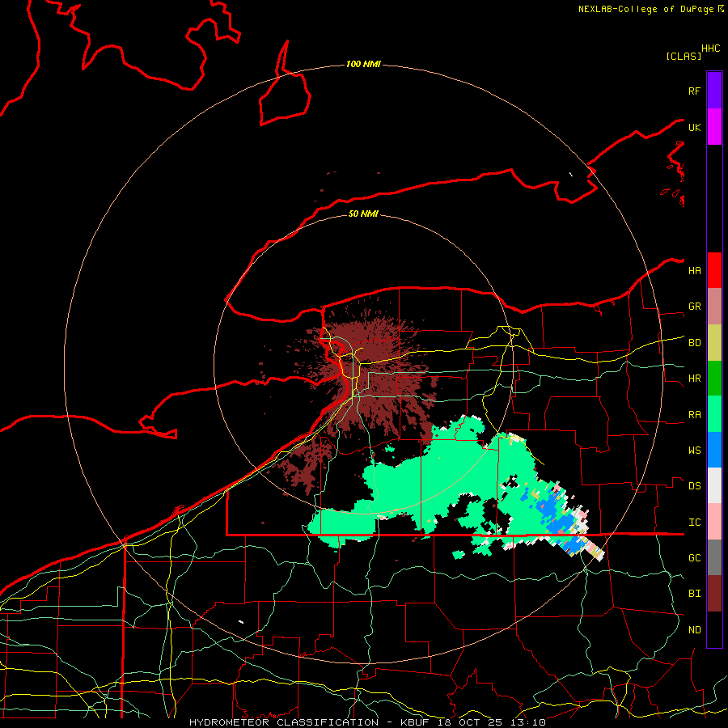
Task: Select the IC pink legend swatch
Action: pos(714,522)
